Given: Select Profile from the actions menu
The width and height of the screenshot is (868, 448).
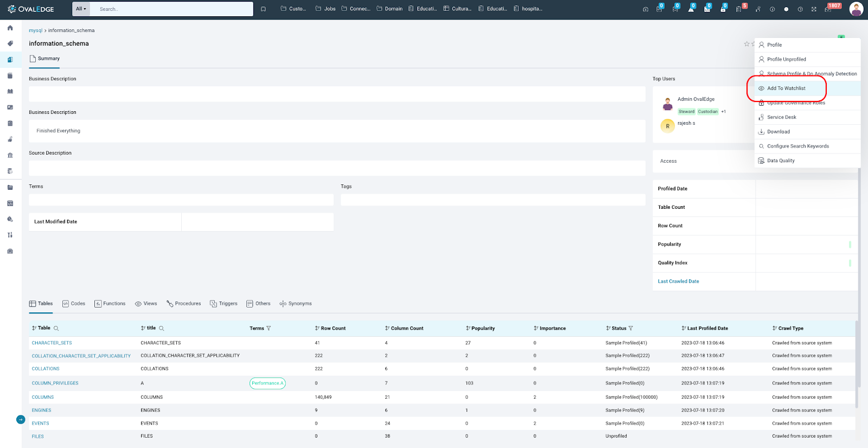Looking at the screenshot, I should point(807,45).
